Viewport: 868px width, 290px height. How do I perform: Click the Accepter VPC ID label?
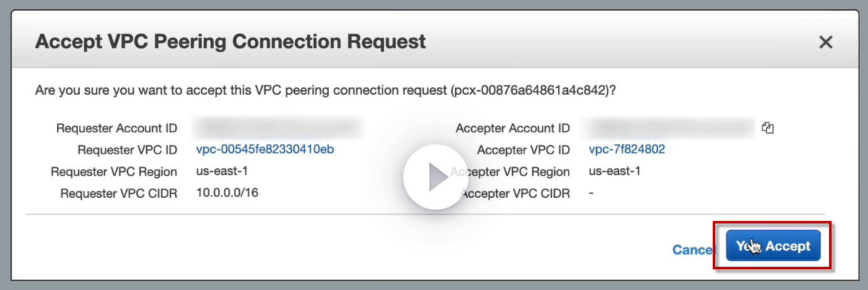(x=524, y=150)
